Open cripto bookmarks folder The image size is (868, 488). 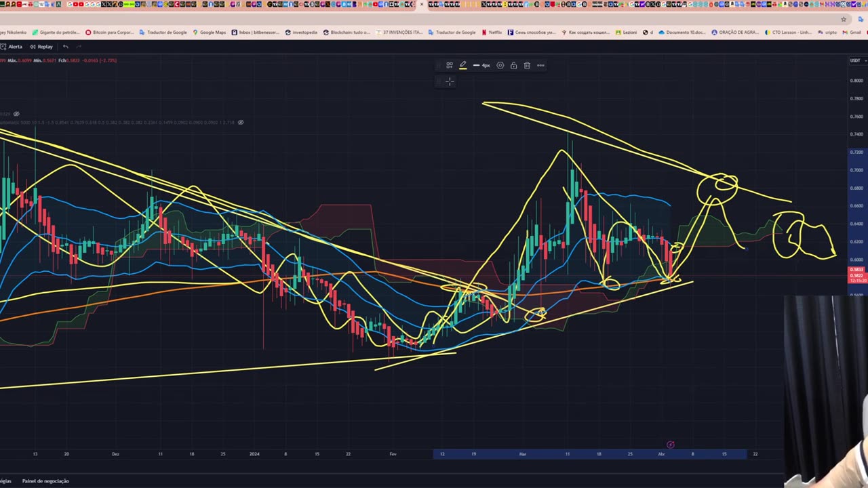coord(827,33)
